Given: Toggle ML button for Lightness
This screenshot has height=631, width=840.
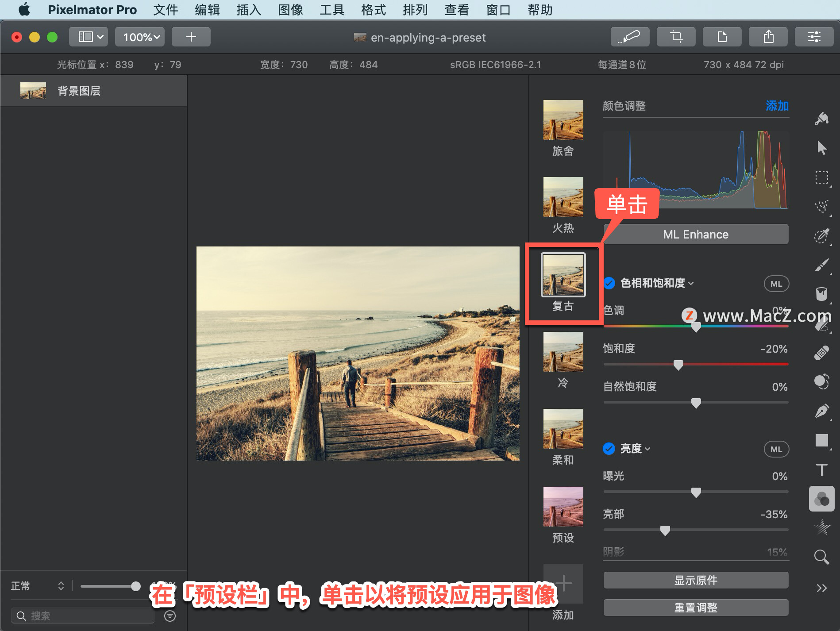Looking at the screenshot, I should tap(776, 449).
